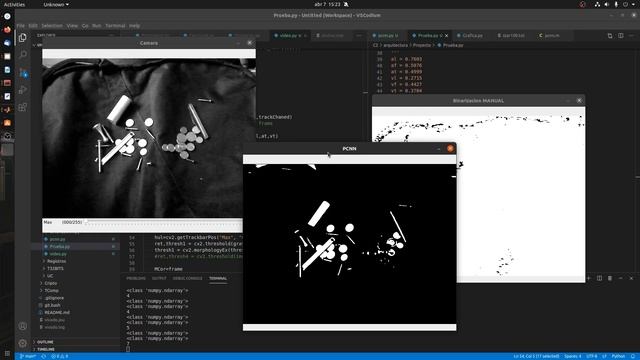Open errors and warnings count in status bar
Image resolution: width=640 pixels, height=360 pixels.
point(60,356)
